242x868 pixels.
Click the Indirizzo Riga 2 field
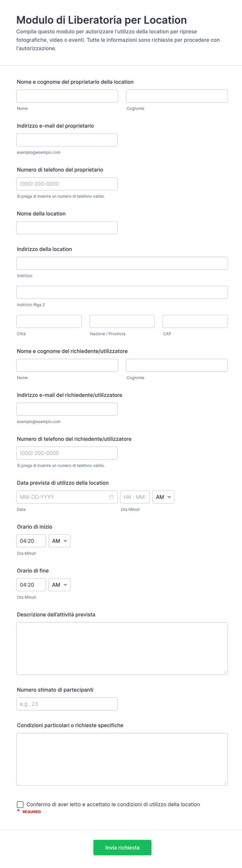point(122,292)
